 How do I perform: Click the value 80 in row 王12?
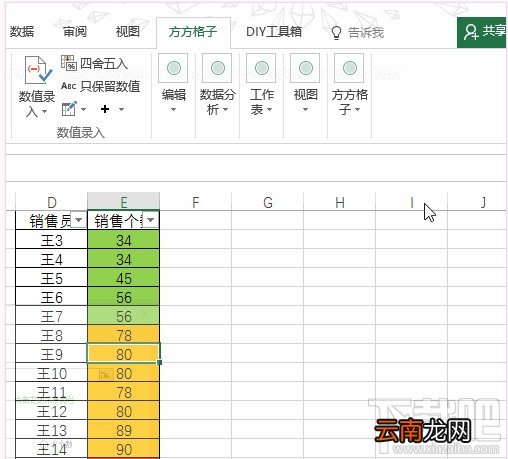(x=123, y=411)
